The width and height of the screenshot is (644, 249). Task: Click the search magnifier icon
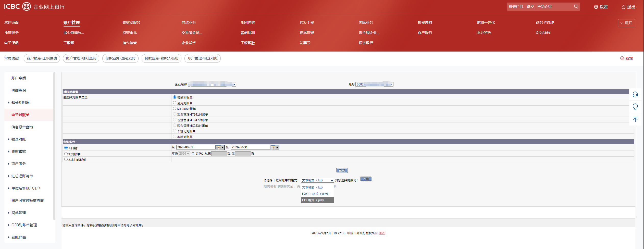point(576,7)
